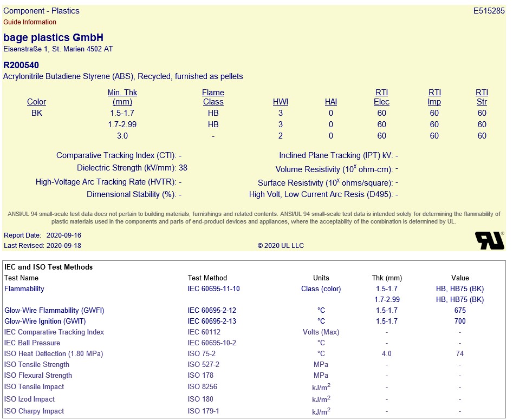Click the ANSI/UL 94 disclaimer paragraph
Viewport: 513px width, 420px height.
pyautogui.click(x=254, y=218)
